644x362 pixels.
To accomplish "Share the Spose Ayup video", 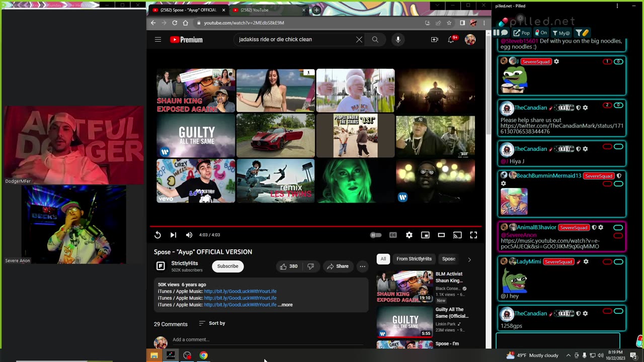I will click(338, 266).
